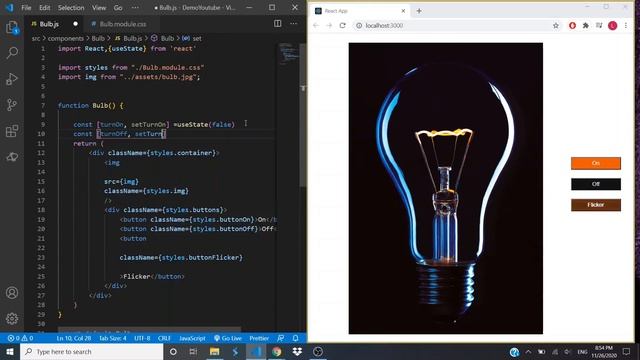
Task: Open the Windows Start menu
Action: (x=10, y=351)
